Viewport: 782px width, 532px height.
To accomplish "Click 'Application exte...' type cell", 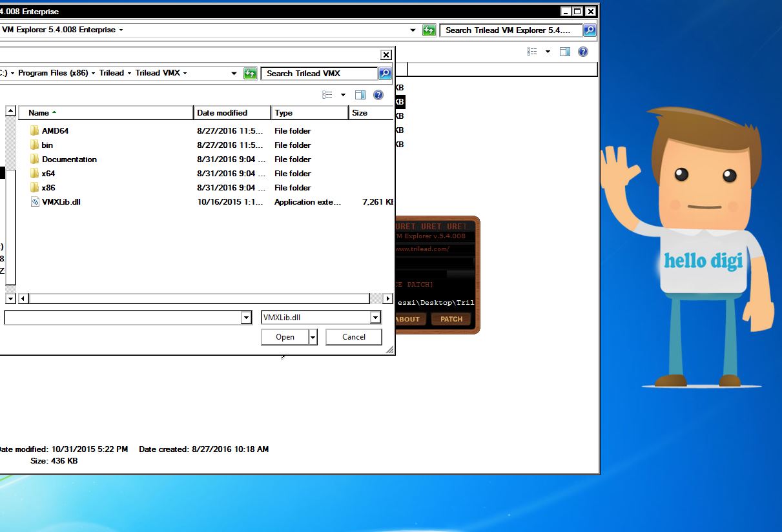I will (x=307, y=201).
